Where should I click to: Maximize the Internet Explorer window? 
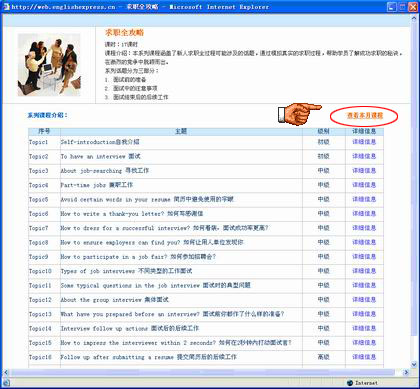tap(402, 7)
